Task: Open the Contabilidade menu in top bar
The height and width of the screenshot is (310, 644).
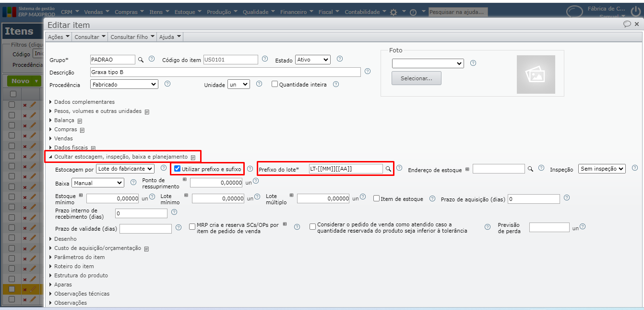Action: 366,12
